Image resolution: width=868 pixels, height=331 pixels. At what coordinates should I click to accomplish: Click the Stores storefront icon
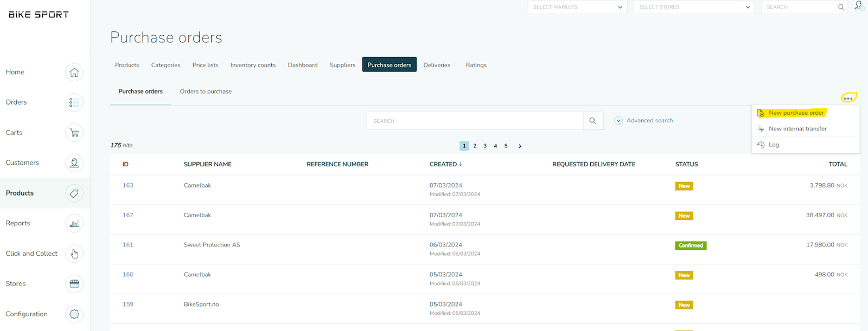click(74, 284)
